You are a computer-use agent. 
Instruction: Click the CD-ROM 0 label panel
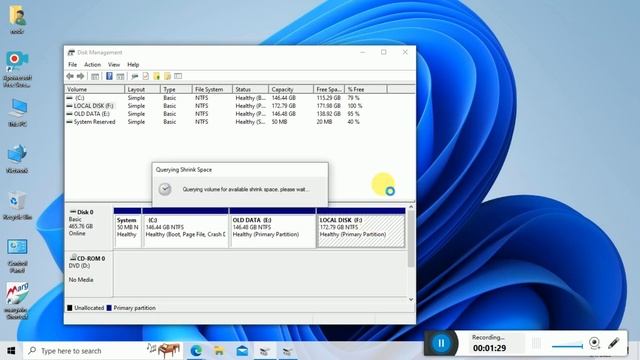click(x=89, y=273)
